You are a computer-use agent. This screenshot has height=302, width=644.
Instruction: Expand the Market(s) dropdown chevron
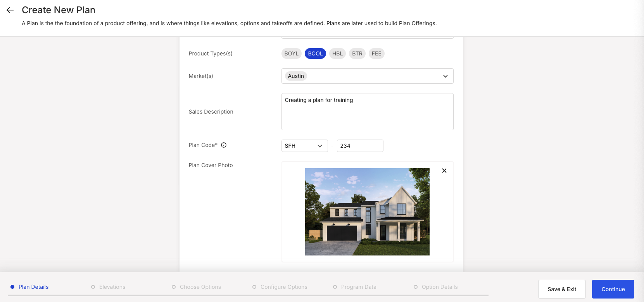pos(445,76)
